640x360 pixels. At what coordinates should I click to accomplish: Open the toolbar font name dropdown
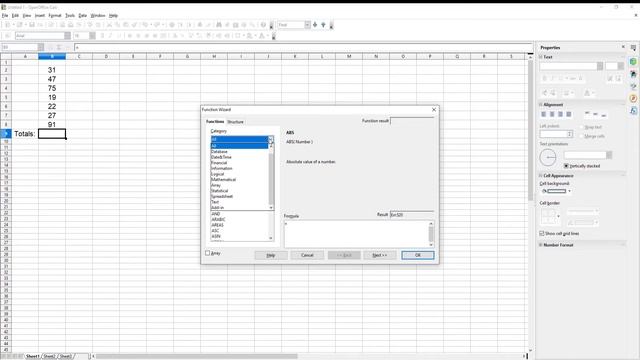[67, 36]
